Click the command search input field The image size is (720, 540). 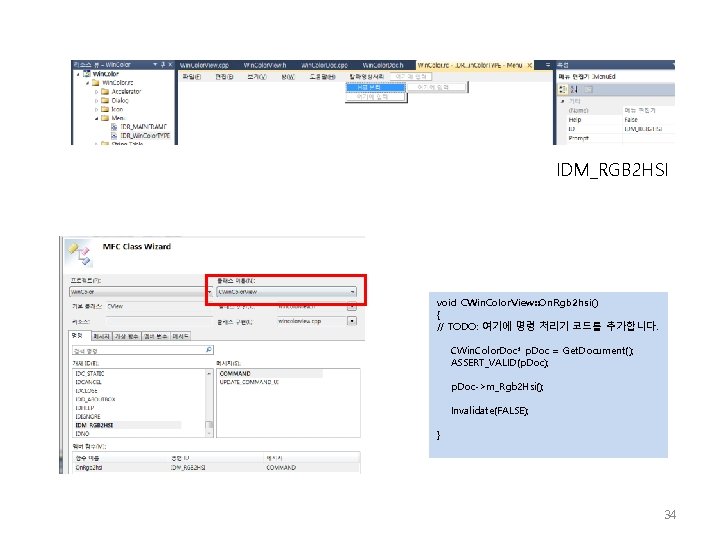[x=138, y=351]
